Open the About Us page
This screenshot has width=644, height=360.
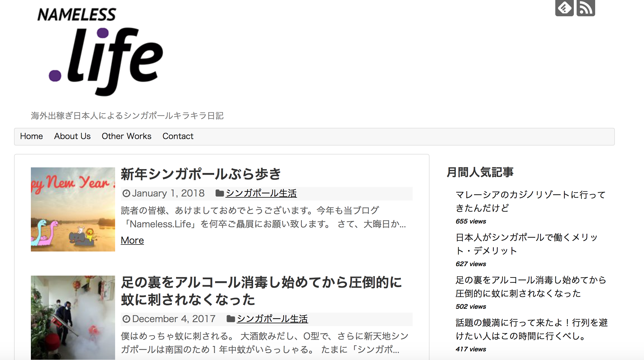tap(72, 136)
